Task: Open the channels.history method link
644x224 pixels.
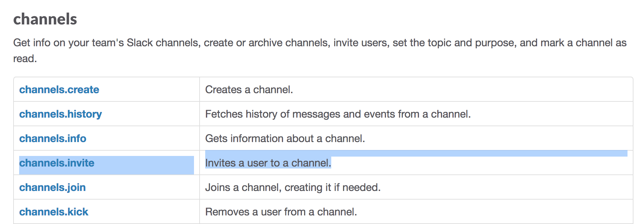Action: click(60, 114)
